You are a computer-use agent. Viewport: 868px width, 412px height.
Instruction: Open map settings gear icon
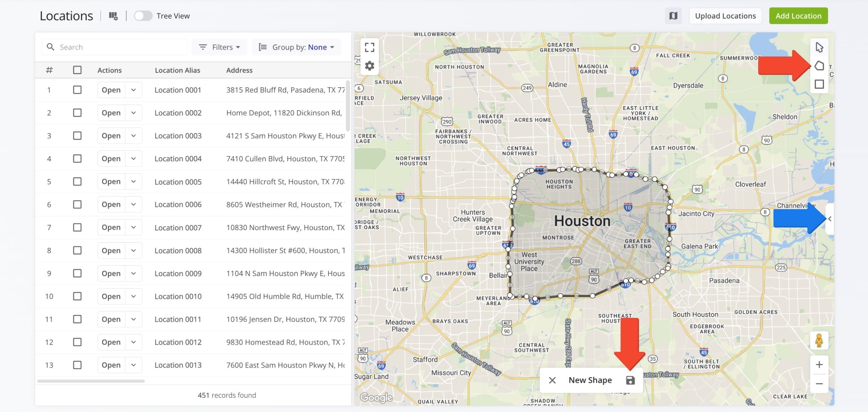(370, 66)
